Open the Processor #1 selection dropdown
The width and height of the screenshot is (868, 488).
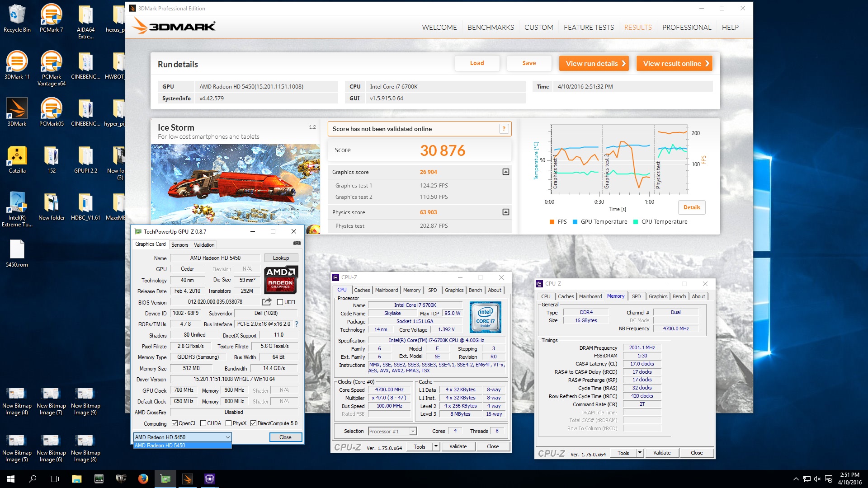(x=392, y=432)
